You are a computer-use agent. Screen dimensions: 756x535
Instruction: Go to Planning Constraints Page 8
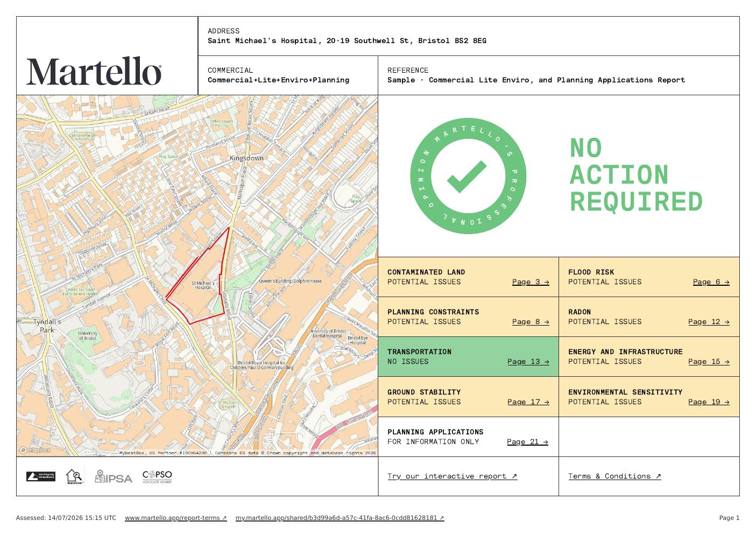(x=531, y=321)
